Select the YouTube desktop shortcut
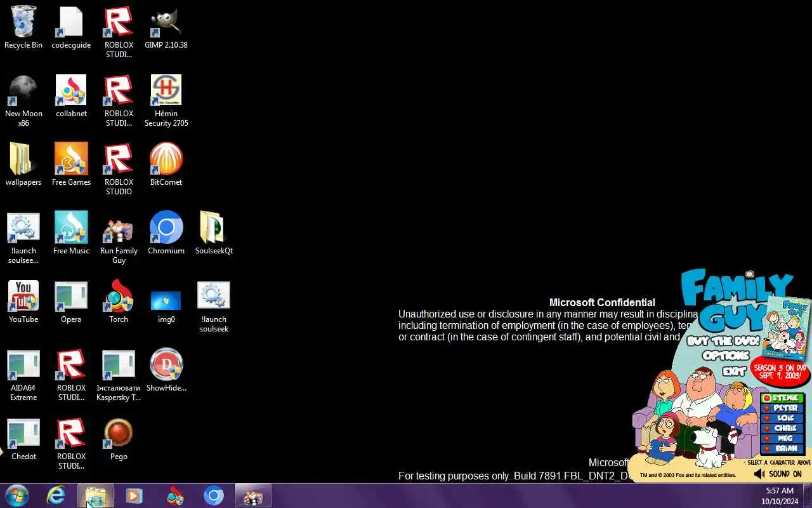The height and width of the screenshot is (508, 812). 23,302
